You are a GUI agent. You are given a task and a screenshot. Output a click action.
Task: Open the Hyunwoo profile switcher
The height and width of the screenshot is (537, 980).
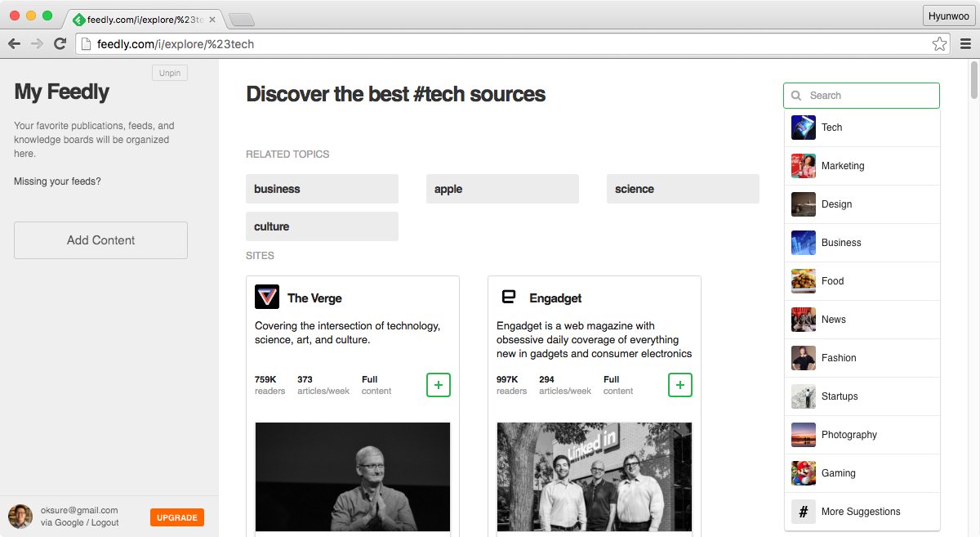[x=948, y=16]
